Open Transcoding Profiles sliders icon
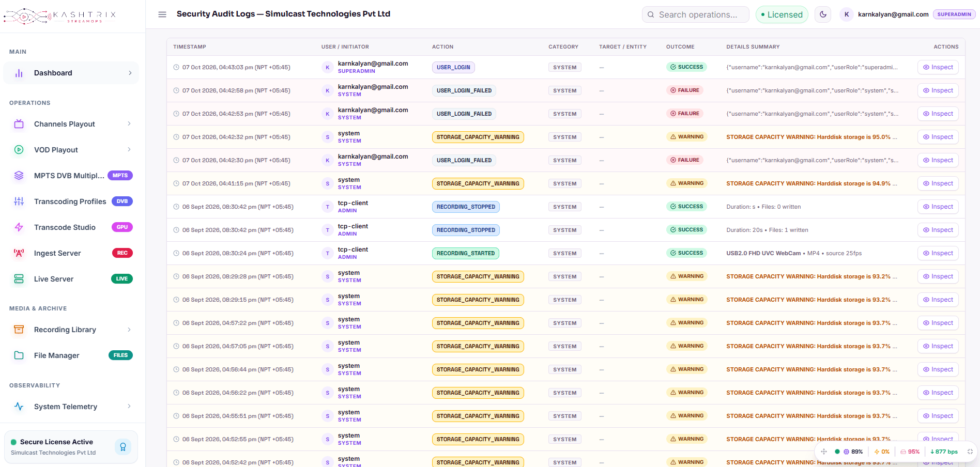This screenshot has width=980, height=467. pos(19,201)
